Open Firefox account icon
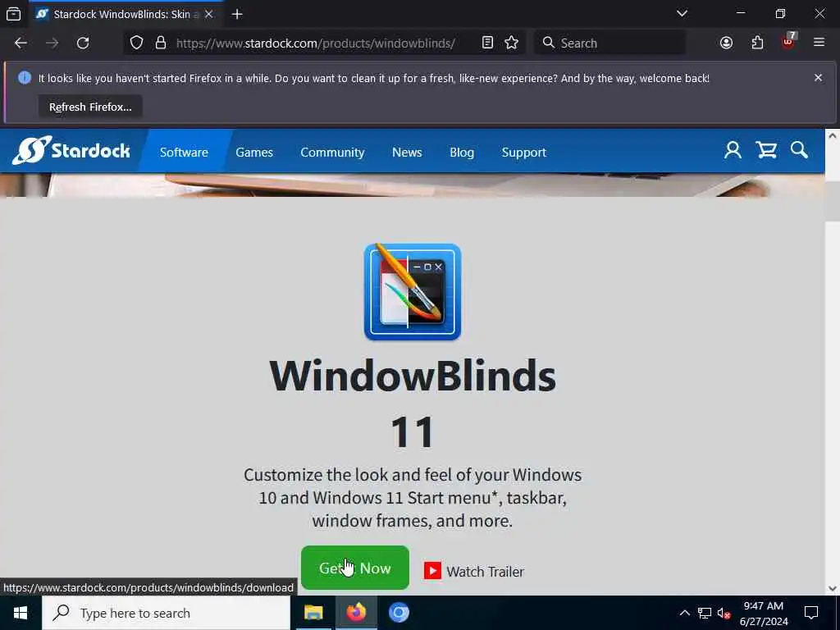This screenshot has width=840, height=630. (727, 43)
